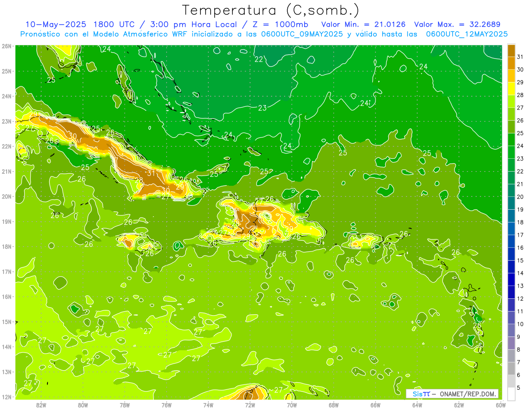Click the pressure level "Z = 1000mb"

pos(280,24)
